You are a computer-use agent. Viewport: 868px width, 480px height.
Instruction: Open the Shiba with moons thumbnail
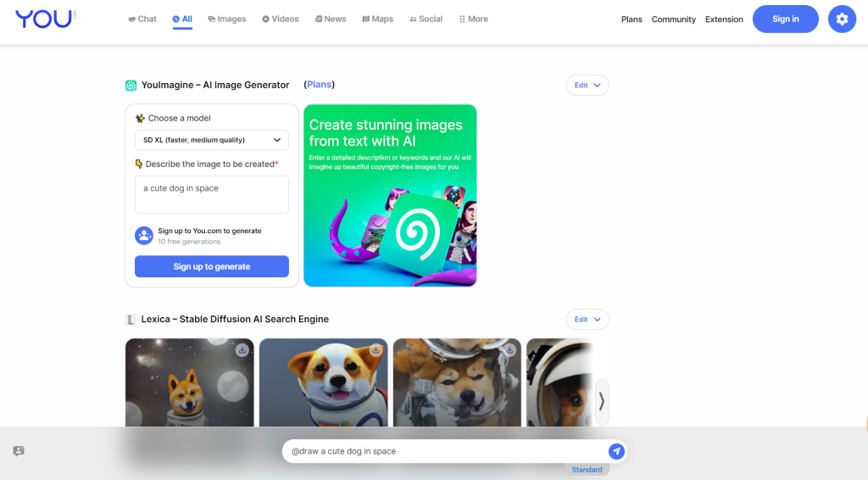pos(189,382)
